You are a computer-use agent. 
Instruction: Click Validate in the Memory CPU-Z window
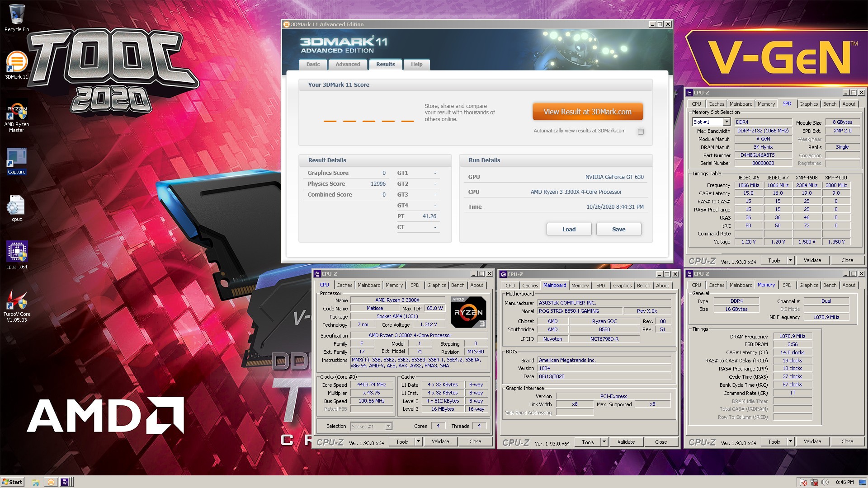tap(812, 441)
